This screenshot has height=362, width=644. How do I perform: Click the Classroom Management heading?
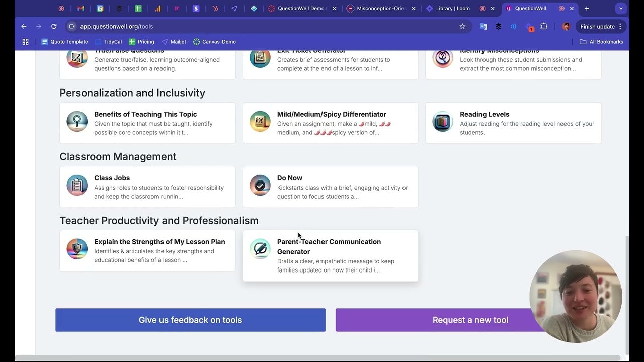pyautogui.click(x=118, y=156)
